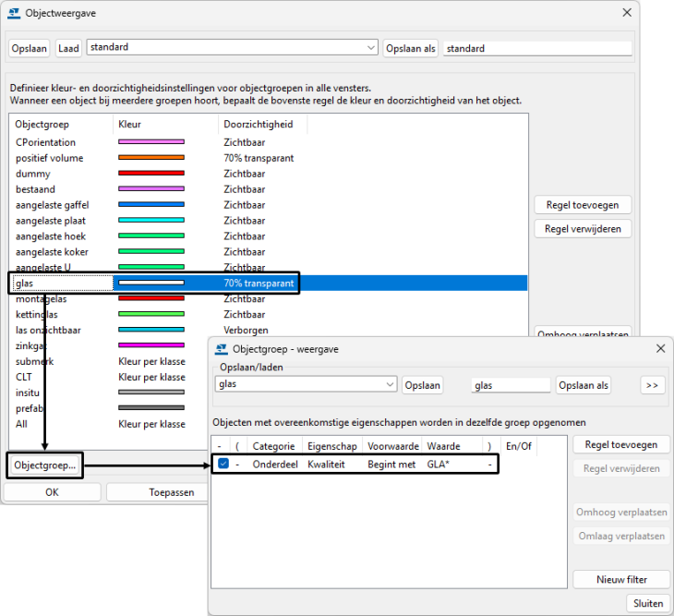The height and width of the screenshot is (616, 674).
Task: Click Kleur per klasse for submerk
Action: coord(151,361)
